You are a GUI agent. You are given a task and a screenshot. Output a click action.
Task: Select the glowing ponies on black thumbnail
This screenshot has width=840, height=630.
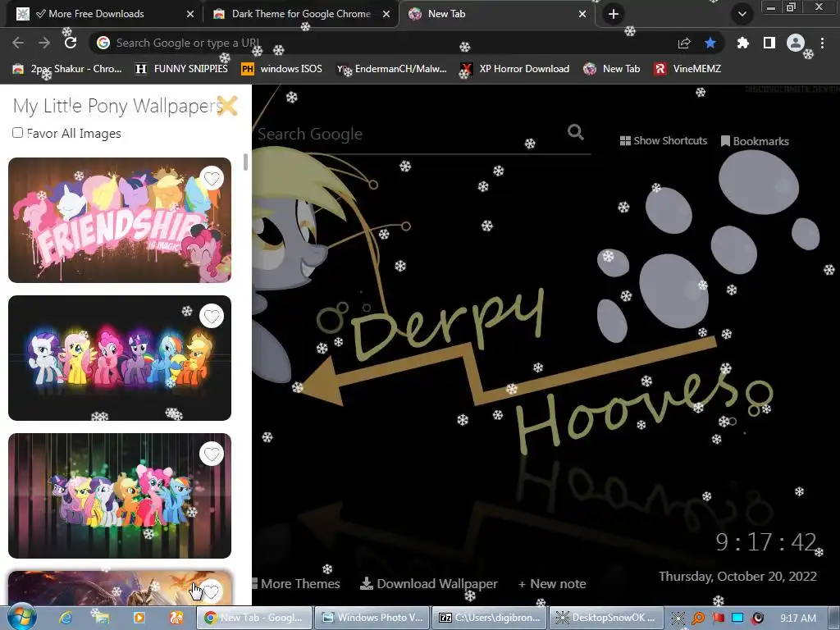pyautogui.click(x=120, y=358)
